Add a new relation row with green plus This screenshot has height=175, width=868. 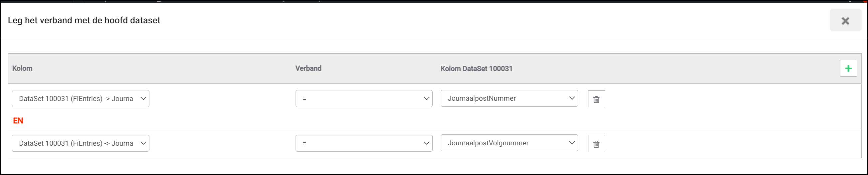[x=848, y=68]
